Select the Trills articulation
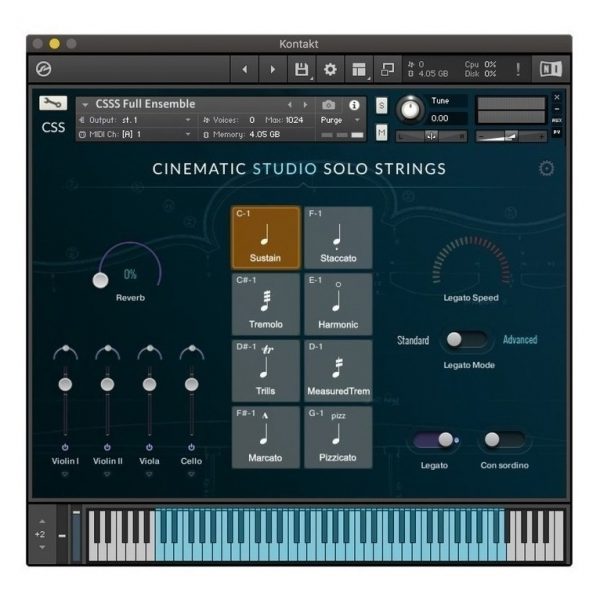600x600 pixels. (x=266, y=371)
